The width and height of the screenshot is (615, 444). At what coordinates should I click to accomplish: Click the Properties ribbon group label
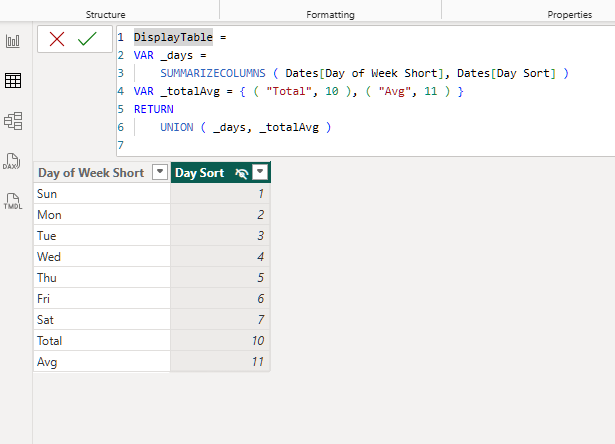(570, 15)
